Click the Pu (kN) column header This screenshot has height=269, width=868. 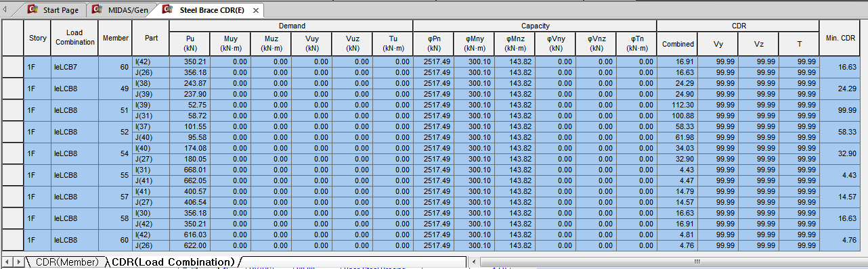pos(190,43)
